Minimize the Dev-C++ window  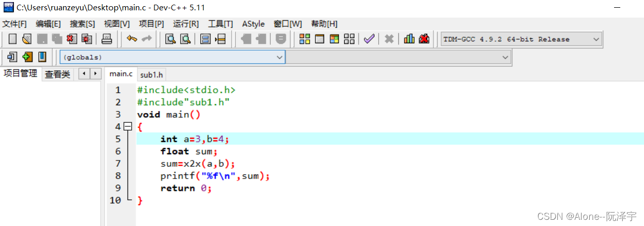coord(618,8)
